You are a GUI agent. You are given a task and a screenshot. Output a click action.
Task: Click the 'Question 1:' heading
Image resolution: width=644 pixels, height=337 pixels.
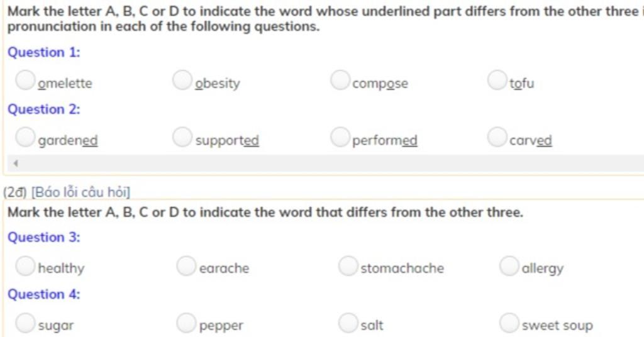[44, 53]
